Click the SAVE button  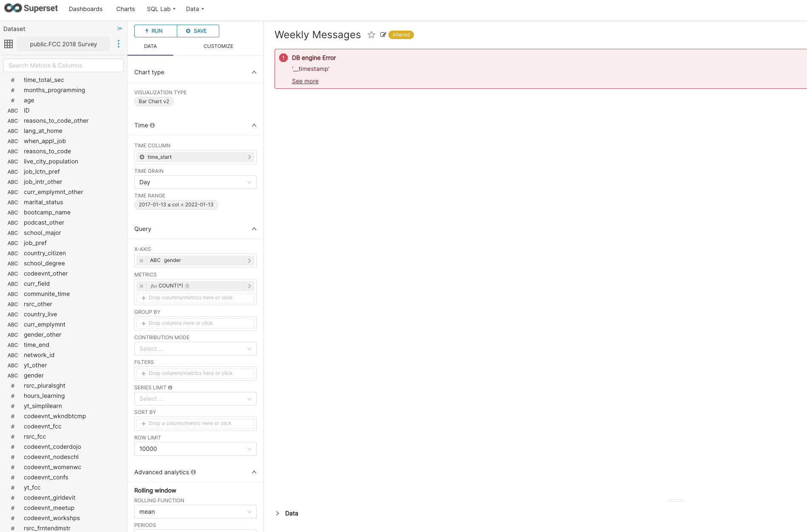(198, 31)
